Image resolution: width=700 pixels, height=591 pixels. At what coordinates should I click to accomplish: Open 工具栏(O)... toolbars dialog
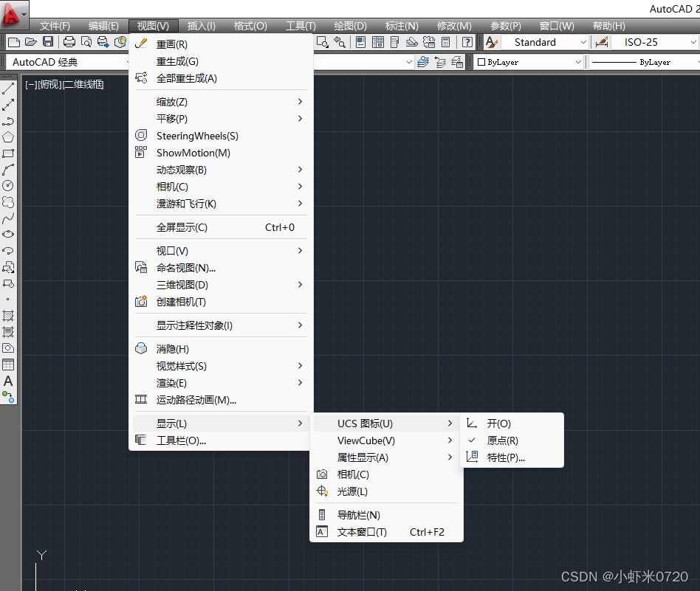[221, 440]
